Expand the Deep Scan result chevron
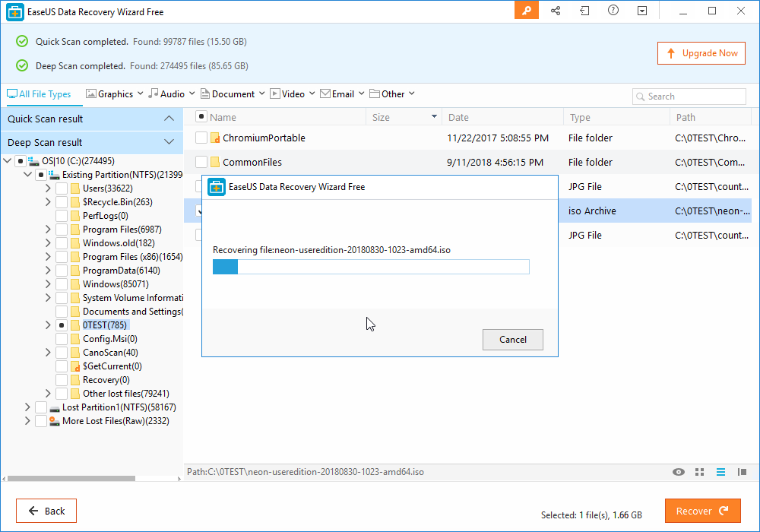The image size is (760, 532). point(169,142)
